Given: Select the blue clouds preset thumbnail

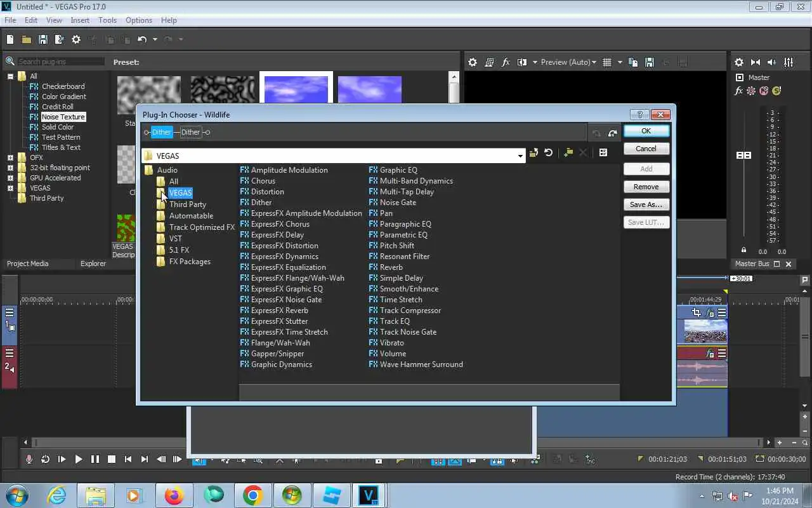Looking at the screenshot, I should pos(296,90).
